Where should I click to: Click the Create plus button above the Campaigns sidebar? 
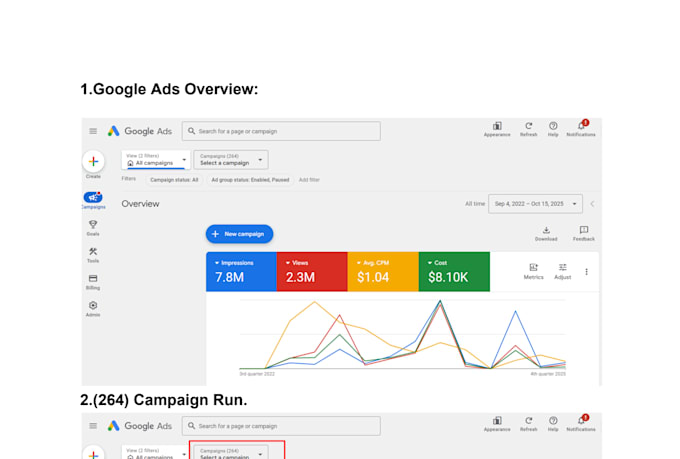[x=93, y=161]
